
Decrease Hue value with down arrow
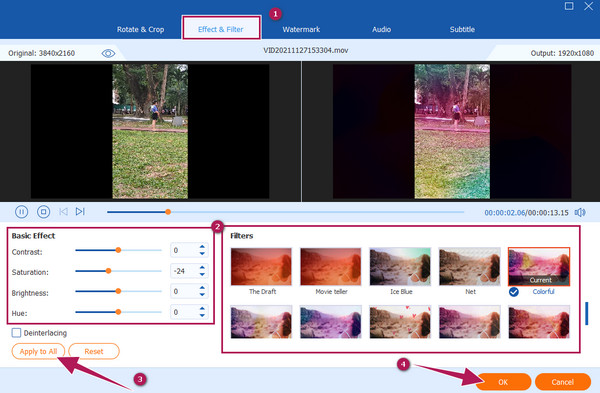coord(202,315)
